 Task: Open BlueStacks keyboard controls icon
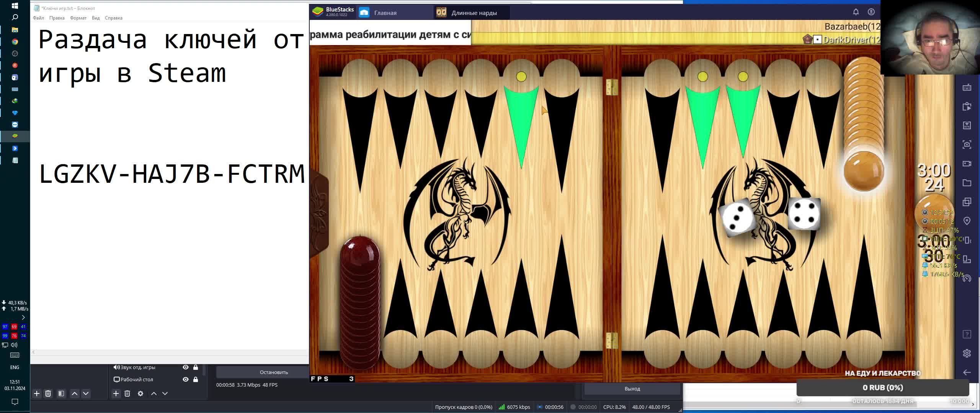pos(967,88)
